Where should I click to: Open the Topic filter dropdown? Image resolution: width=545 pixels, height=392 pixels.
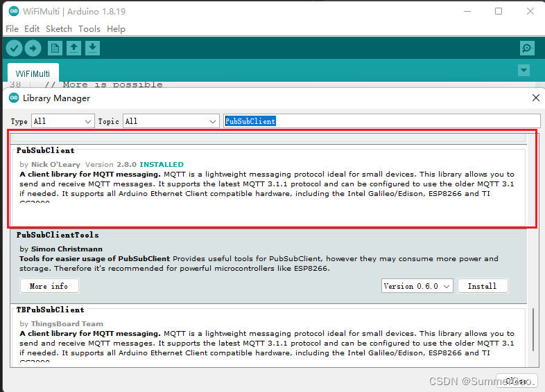pyautogui.click(x=171, y=121)
